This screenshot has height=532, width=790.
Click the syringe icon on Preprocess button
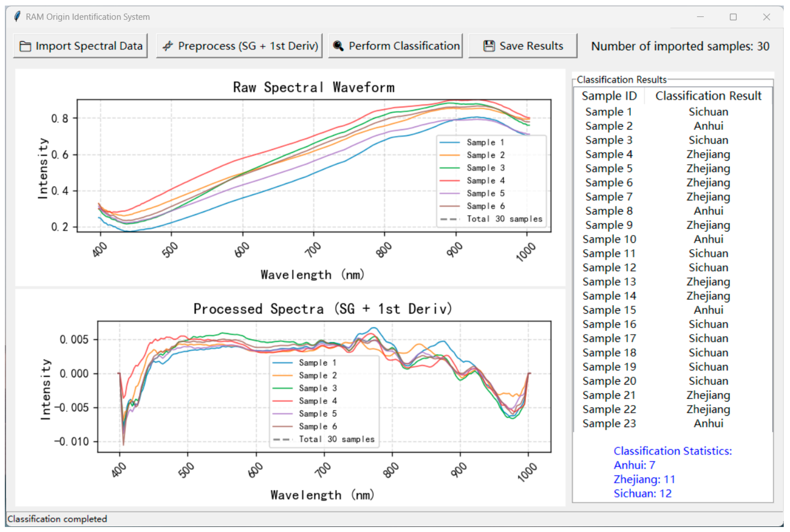click(168, 46)
